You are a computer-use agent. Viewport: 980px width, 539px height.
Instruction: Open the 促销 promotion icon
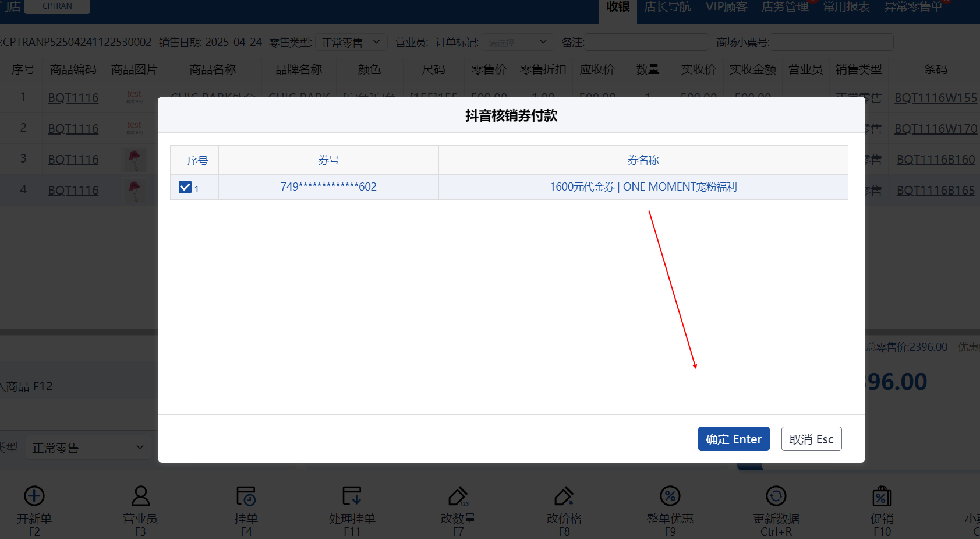point(882,496)
